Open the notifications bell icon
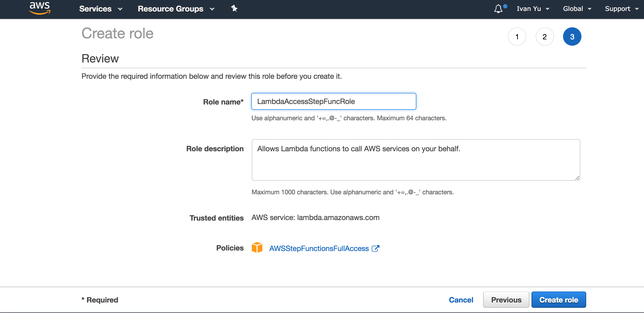Viewport: 644px width, 313px height. point(498,9)
